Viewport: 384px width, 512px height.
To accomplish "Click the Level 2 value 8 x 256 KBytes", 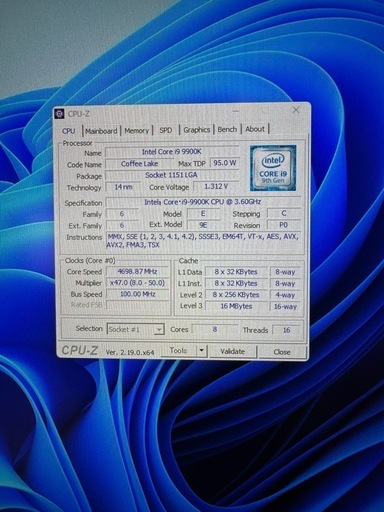I will (x=236, y=295).
